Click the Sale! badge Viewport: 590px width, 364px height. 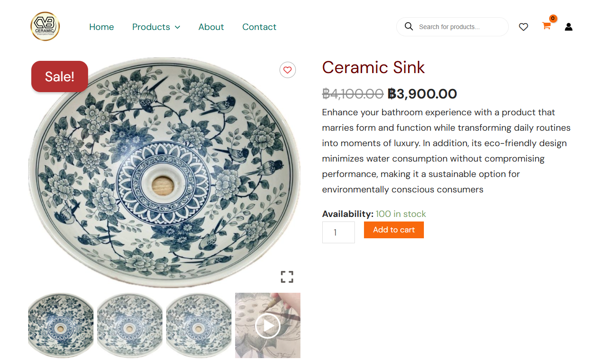click(x=59, y=76)
